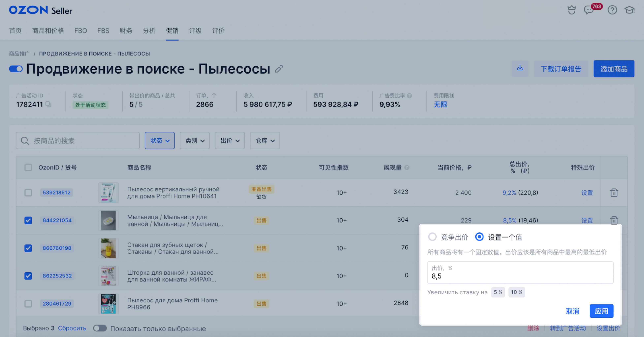The width and height of the screenshot is (644, 337).
Task: Click the download icon button
Action: 520,68
